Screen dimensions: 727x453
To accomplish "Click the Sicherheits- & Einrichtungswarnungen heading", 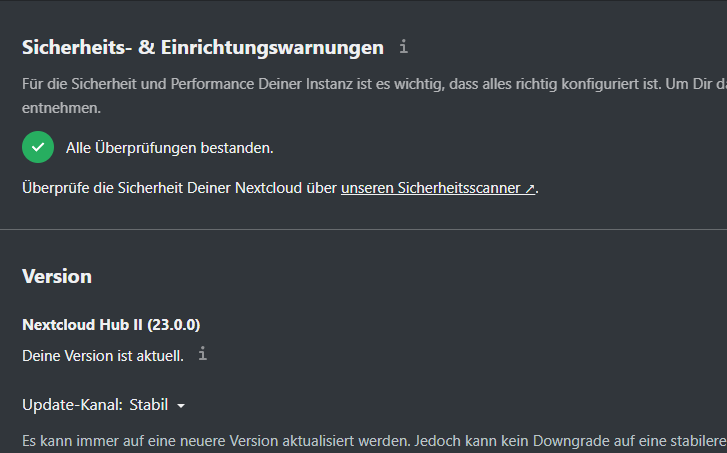I will pos(203,48).
